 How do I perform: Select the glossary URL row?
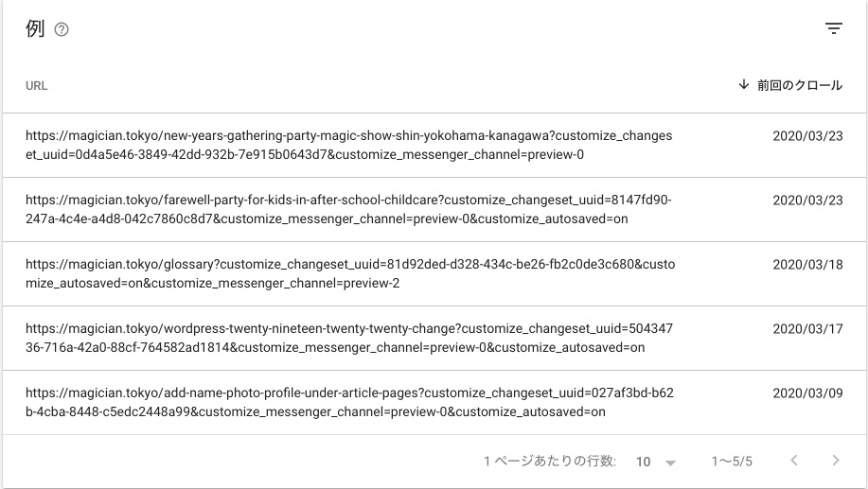pos(348,273)
